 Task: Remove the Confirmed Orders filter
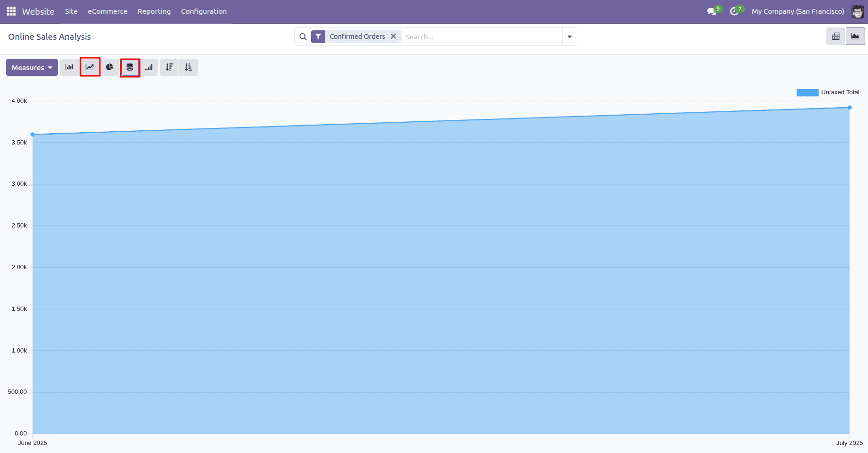393,36
